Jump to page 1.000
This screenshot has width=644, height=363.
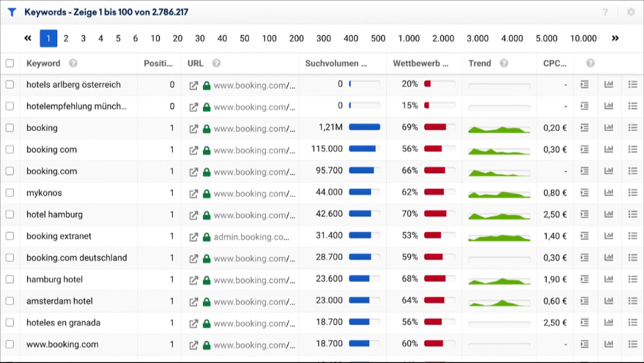click(x=409, y=39)
